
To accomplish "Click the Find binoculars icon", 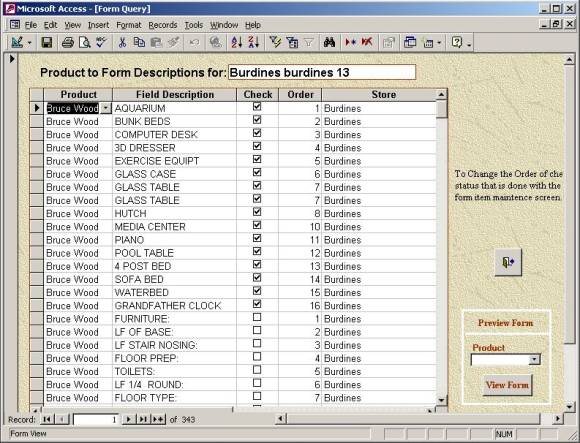I will pyautogui.click(x=330, y=43).
